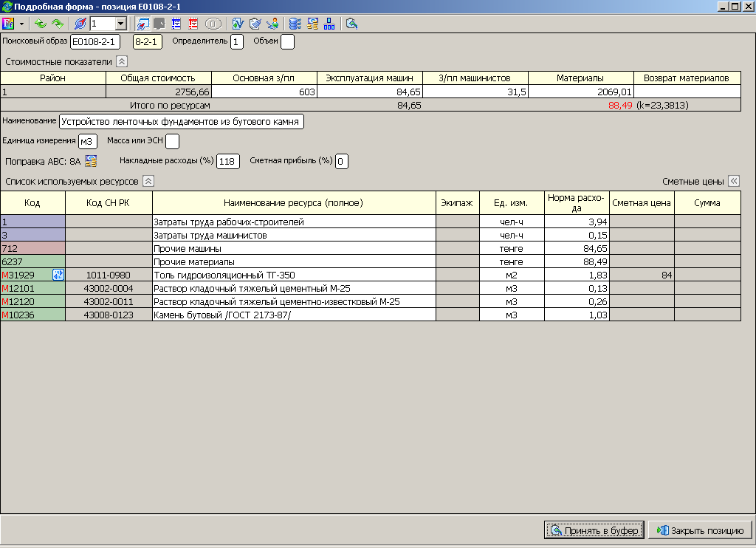
Task: Click the Масса или ЭСН field
Action: tap(172, 141)
